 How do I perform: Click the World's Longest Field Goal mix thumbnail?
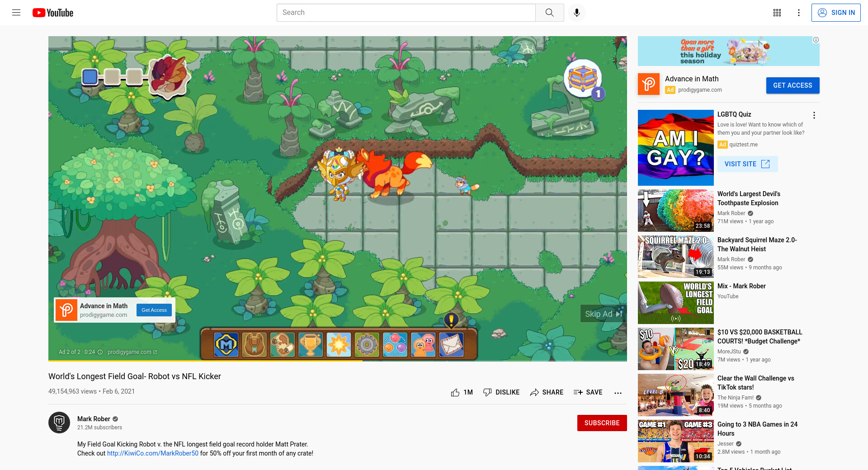[676, 303]
